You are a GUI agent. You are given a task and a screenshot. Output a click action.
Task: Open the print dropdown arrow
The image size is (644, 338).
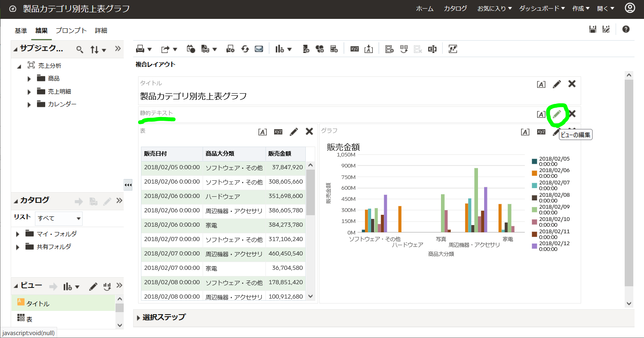tap(150, 49)
